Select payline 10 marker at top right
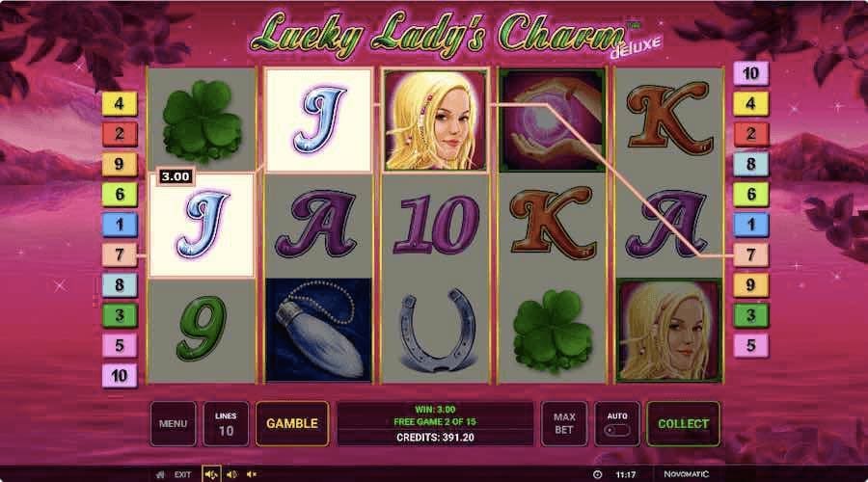The image size is (868, 482). [750, 73]
